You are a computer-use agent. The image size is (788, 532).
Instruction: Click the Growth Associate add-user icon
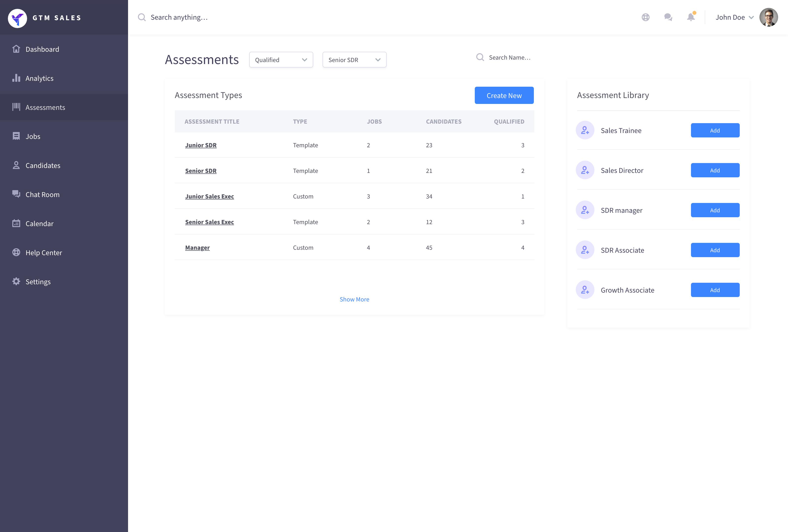(585, 290)
